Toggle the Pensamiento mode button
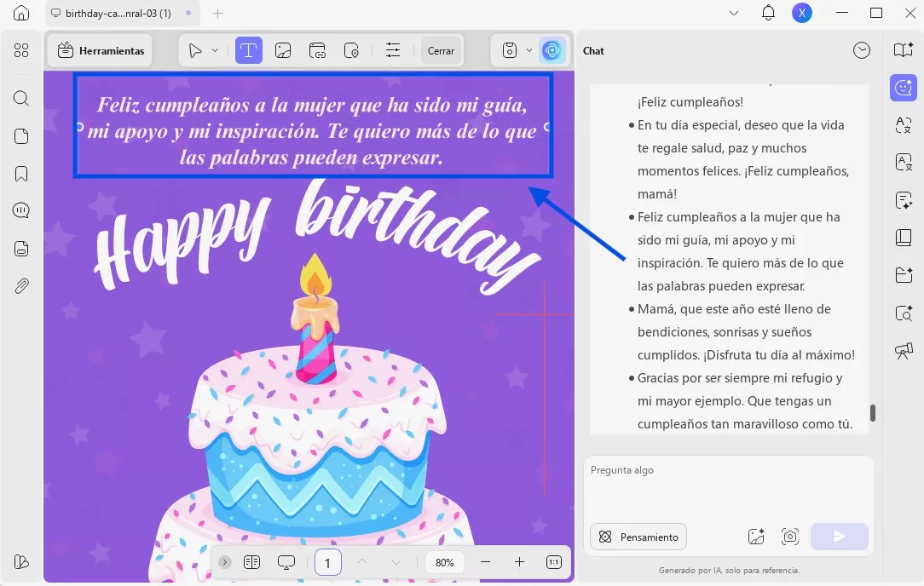Image resolution: width=924 pixels, height=586 pixels. tap(638, 537)
